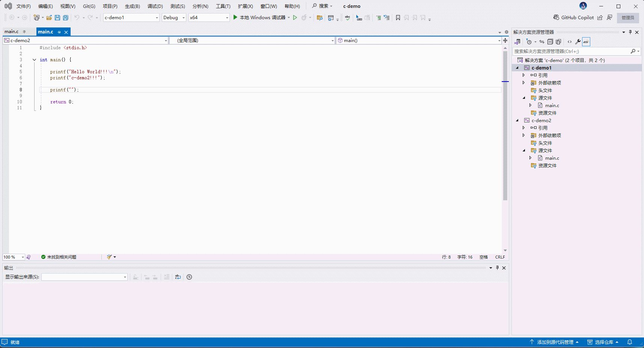This screenshot has width=644, height=348.
Task: Click the Open File folder icon
Action: [49, 18]
